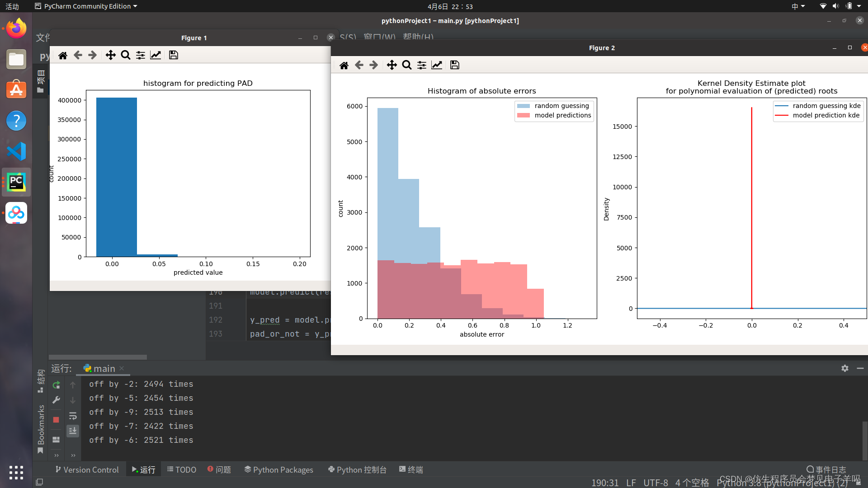Viewport: 868px width, 488px height.
Task: Open the 终端 terminal tab
Action: pyautogui.click(x=411, y=470)
